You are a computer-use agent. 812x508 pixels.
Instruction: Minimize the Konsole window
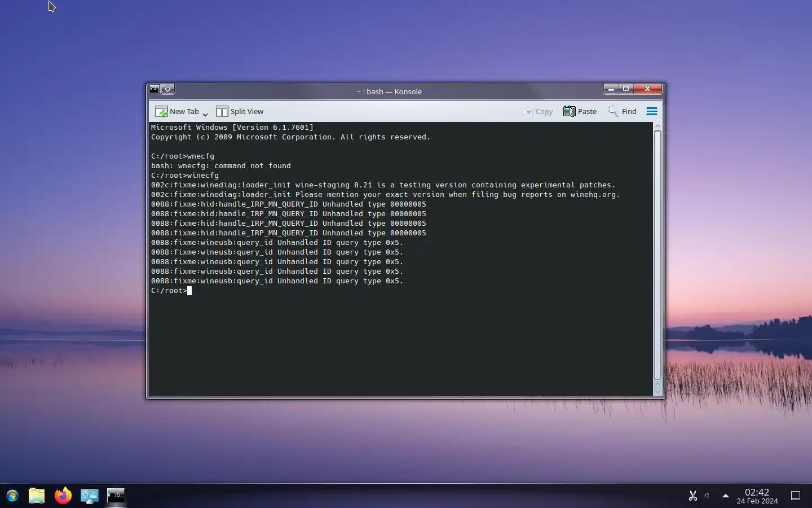pyautogui.click(x=611, y=89)
